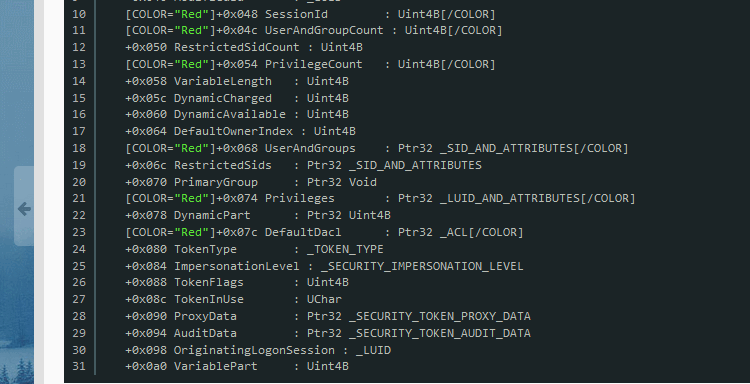750x384 pixels.
Task: Click the _SID_AND_ATTRIBUTES type on line 18
Action: click(506, 148)
